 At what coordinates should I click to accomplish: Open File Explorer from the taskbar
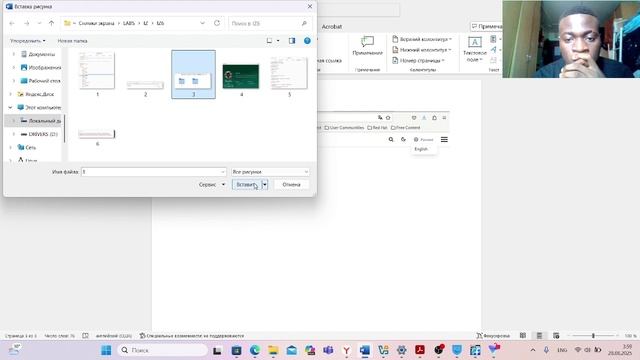click(x=273, y=350)
